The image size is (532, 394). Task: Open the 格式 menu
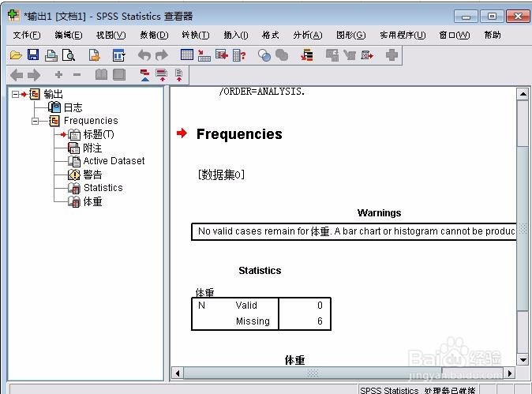point(270,35)
